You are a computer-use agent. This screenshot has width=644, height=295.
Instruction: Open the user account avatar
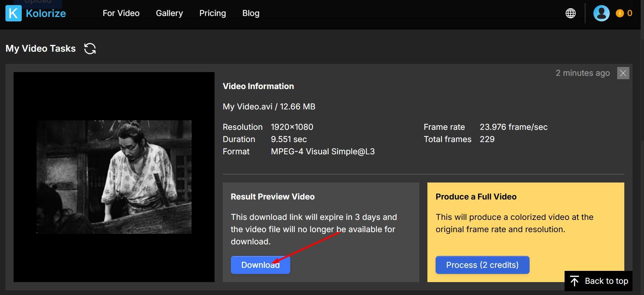click(601, 13)
